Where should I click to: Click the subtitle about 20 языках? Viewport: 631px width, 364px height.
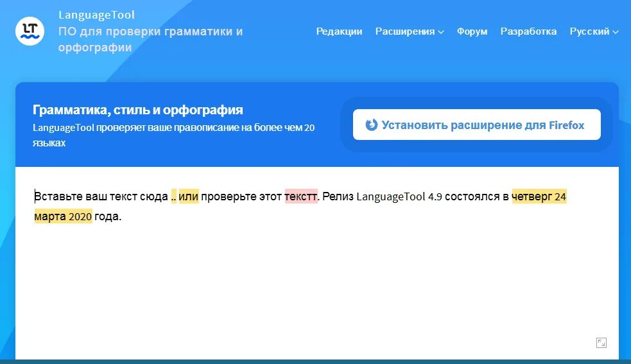pos(173,135)
